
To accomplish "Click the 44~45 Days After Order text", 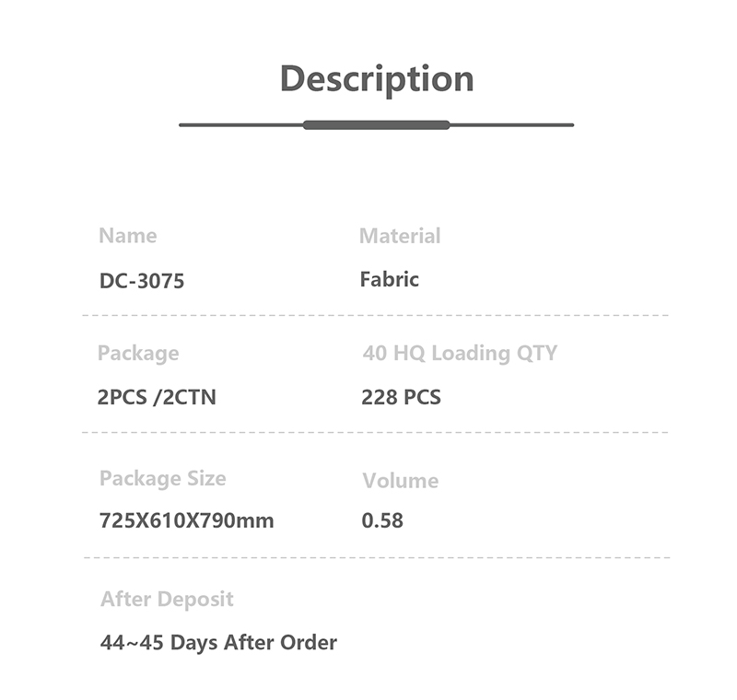I will pos(218,642).
